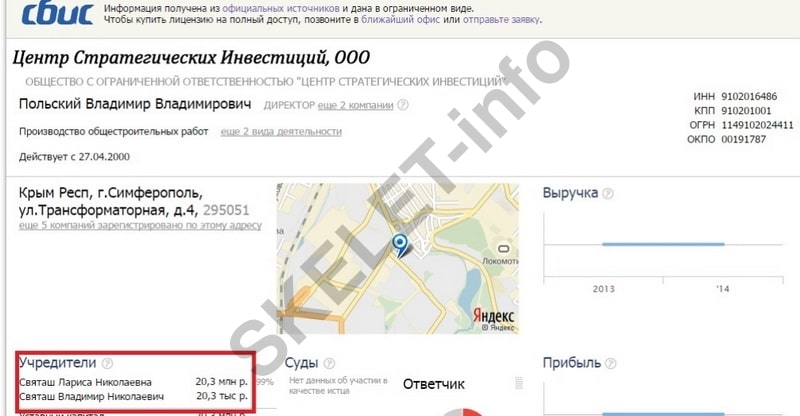This screenshot has height=416, width=800.
Task: Click the revenue chart blue line
Action: tap(663, 244)
